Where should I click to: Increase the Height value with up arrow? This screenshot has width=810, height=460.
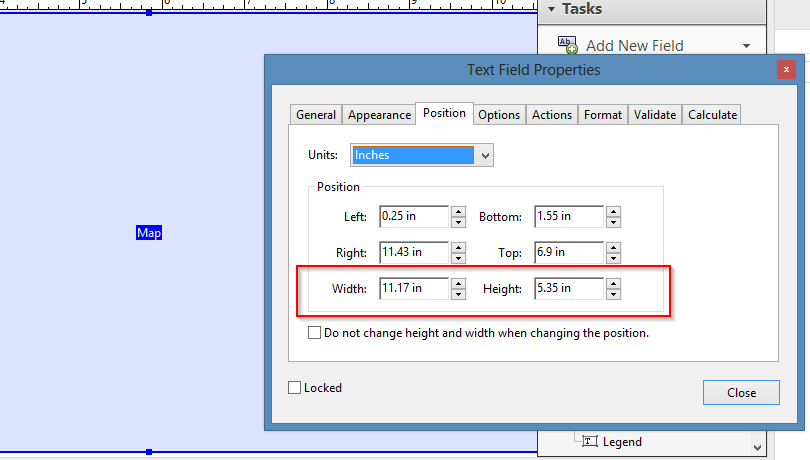point(613,283)
